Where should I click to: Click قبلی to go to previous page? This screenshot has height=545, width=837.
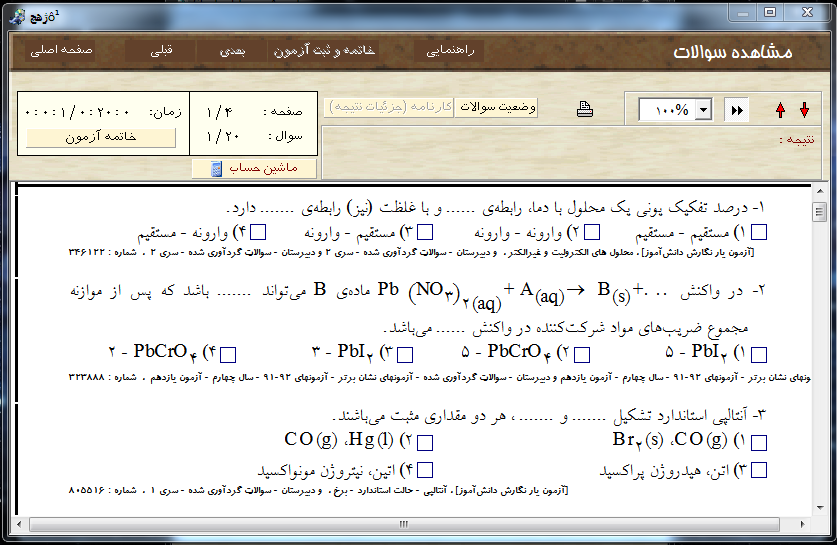(x=161, y=50)
